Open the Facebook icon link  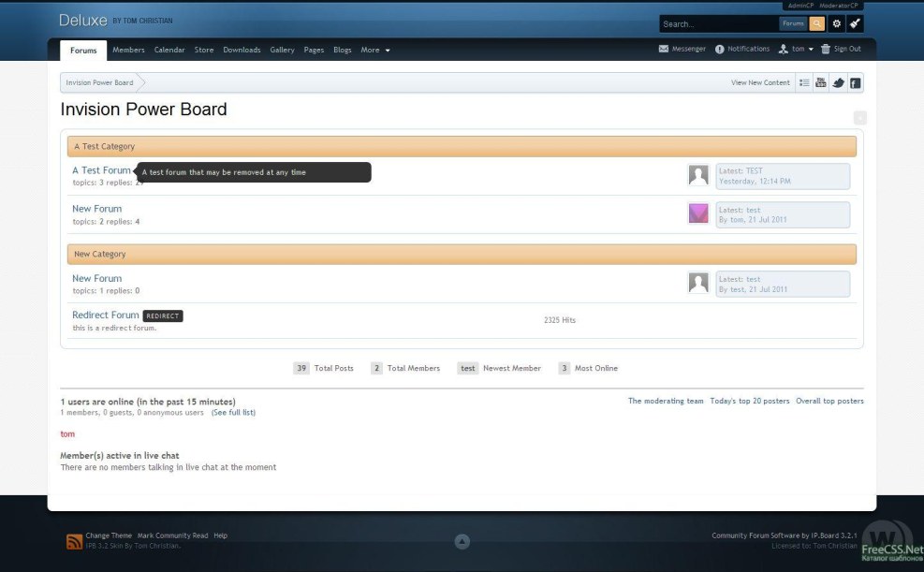click(855, 82)
